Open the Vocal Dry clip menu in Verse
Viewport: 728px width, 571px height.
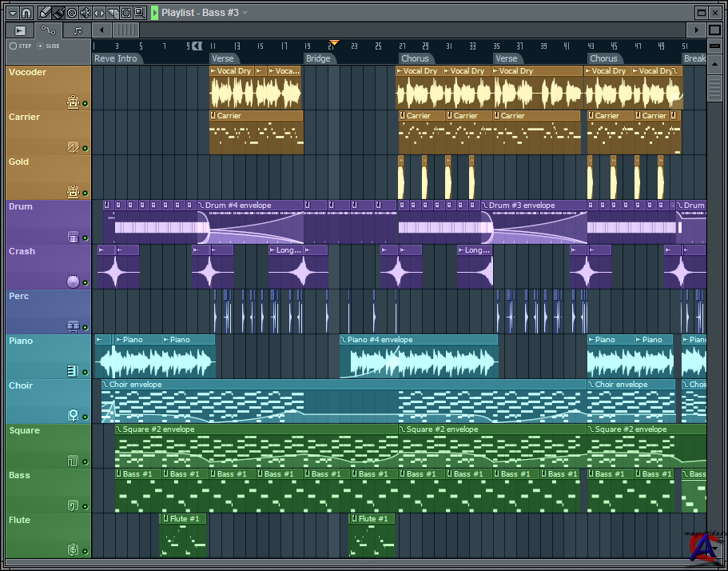coord(214,71)
